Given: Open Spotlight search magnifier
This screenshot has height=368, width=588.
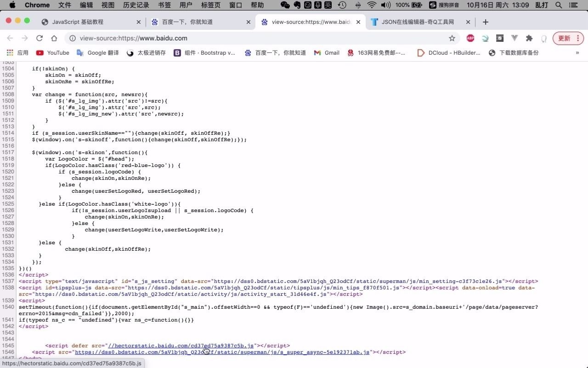Looking at the screenshot, I should tap(559, 5).
